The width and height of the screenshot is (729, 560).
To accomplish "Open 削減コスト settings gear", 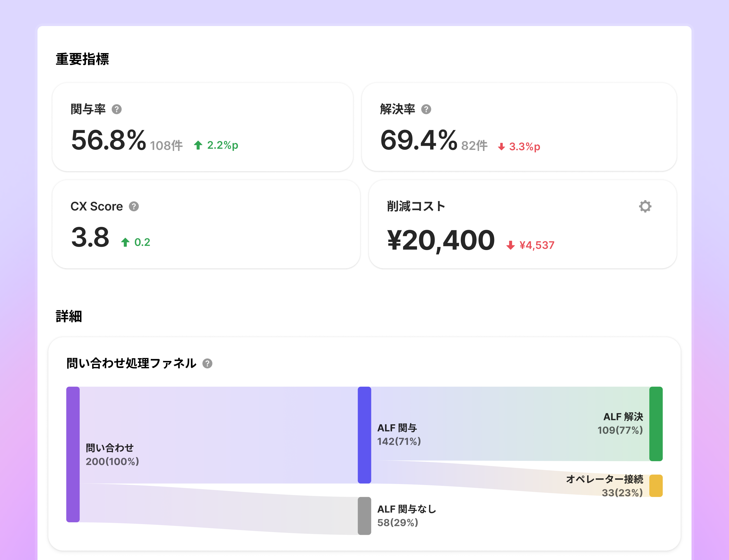I will click(645, 206).
